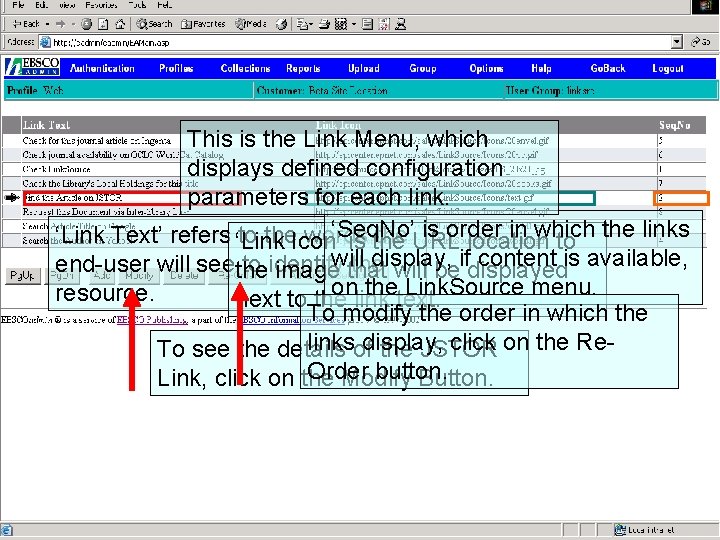This screenshot has height=540, width=720.
Task: Expand the Edit icon's dropdown arrow
Action: click(x=354, y=24)
